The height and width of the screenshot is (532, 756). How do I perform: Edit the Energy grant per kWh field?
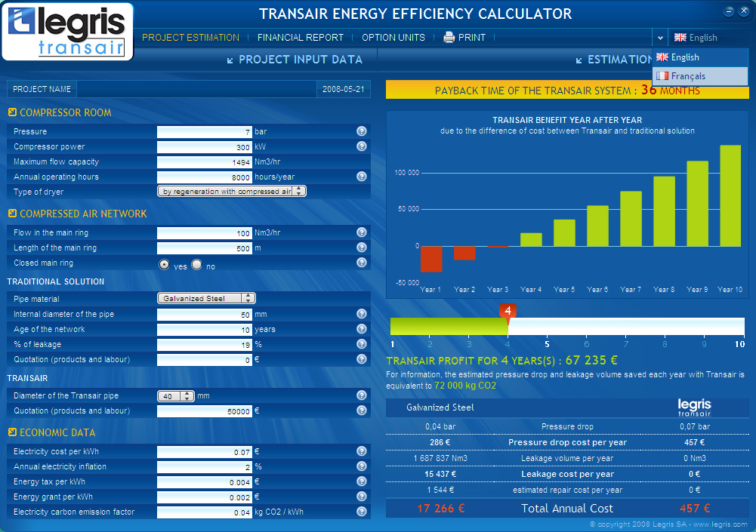point(205,497)
